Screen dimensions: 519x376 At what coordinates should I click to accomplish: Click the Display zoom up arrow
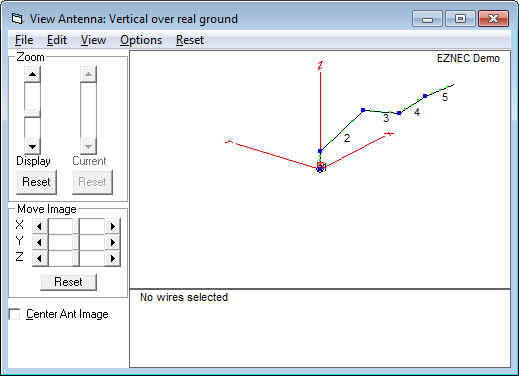click(x=32, y=74)
